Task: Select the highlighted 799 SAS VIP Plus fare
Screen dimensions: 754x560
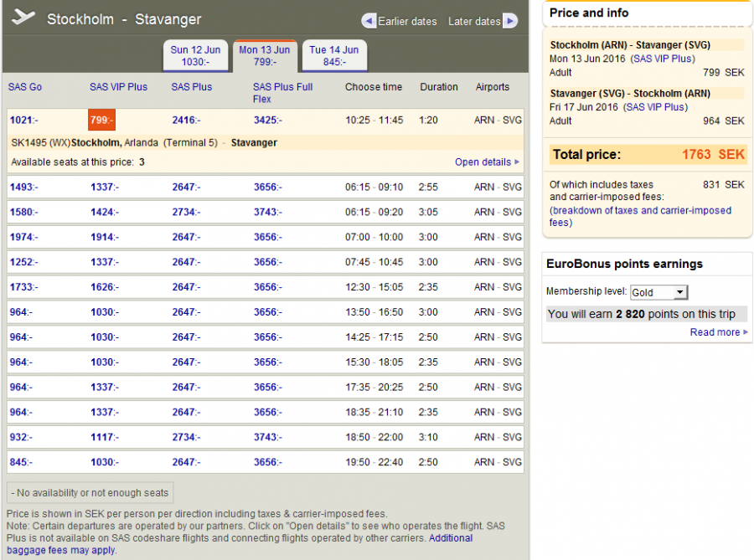Action: [x=101, y=121]
